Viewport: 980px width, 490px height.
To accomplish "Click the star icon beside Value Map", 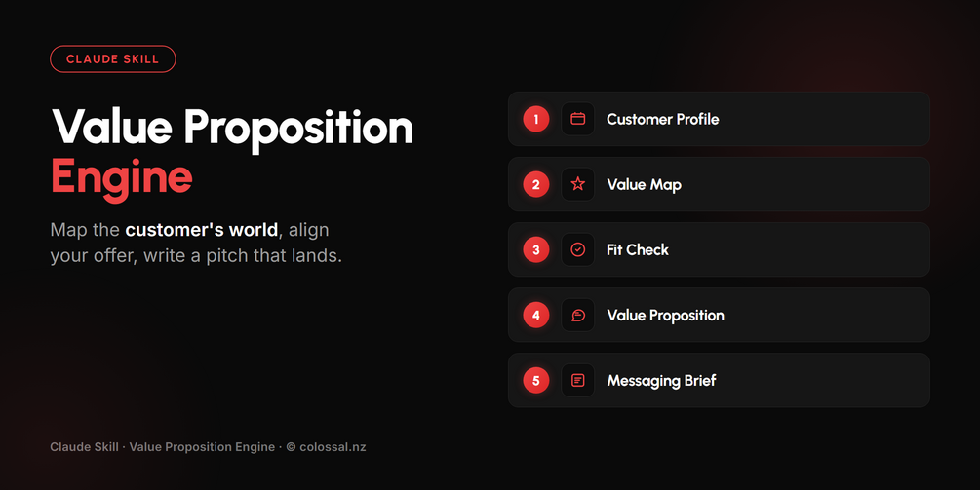I will (x=577, y=184).
